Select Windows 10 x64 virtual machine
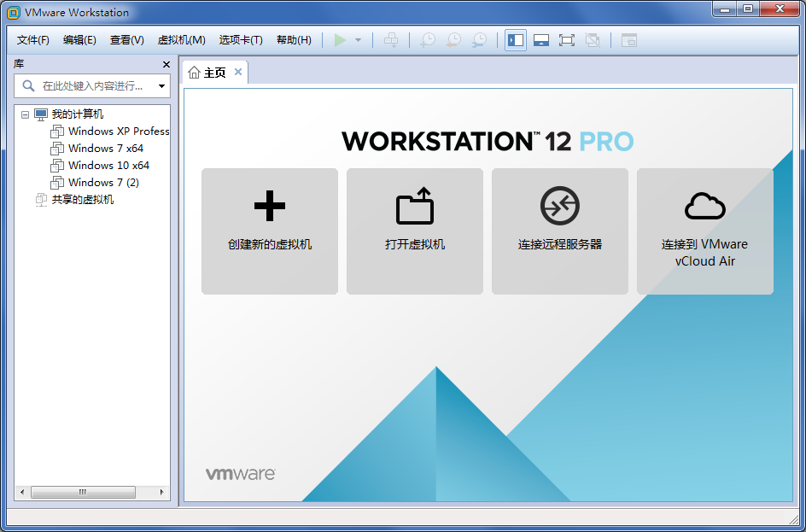This screenshot has width=806, height=532. coord(109,166)
